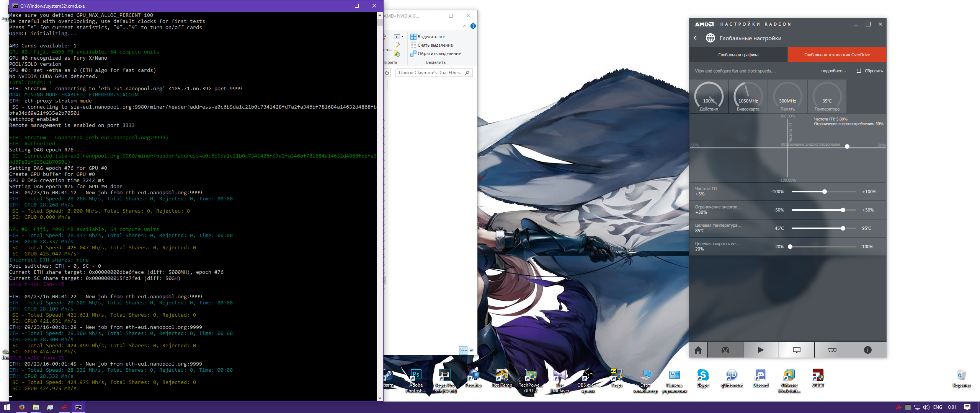980x413 pixels.
Task: Click the Частота ГП slider handle
Action: tap(825, 192)
